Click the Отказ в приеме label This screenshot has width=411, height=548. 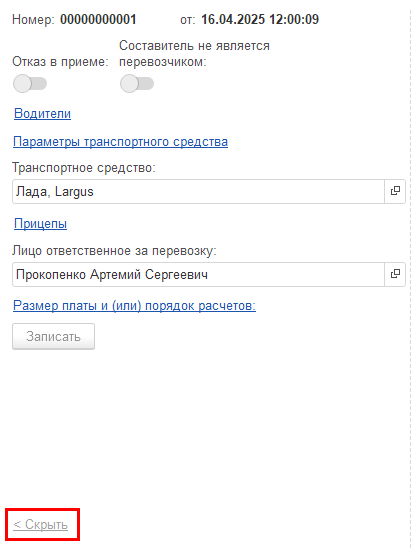pos(60,62)
